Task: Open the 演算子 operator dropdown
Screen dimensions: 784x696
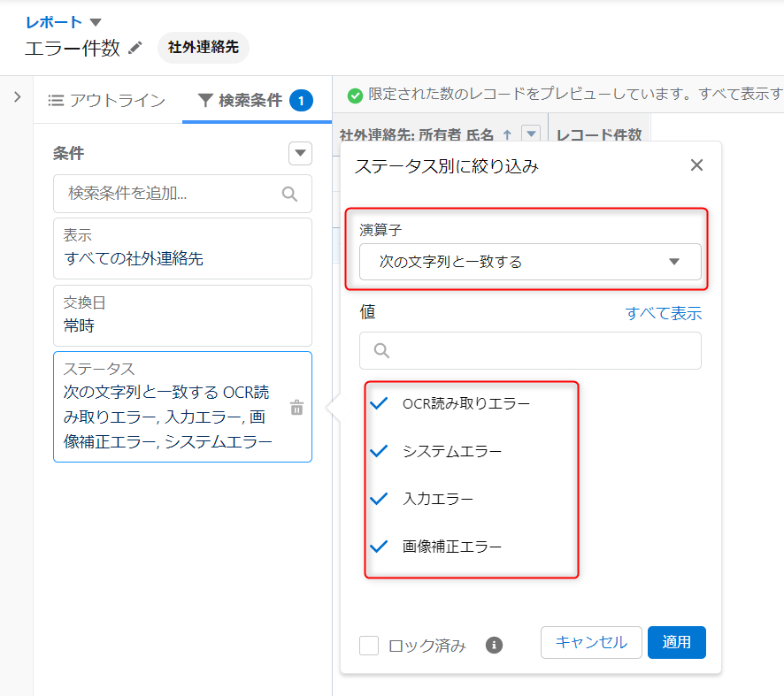Action: tap(529, 262)
